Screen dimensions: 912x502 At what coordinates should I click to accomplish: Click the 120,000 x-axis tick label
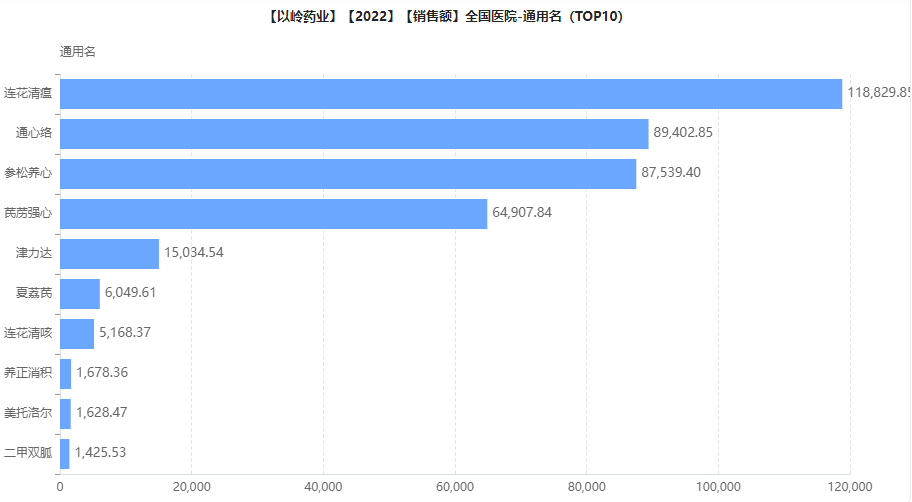850,487
